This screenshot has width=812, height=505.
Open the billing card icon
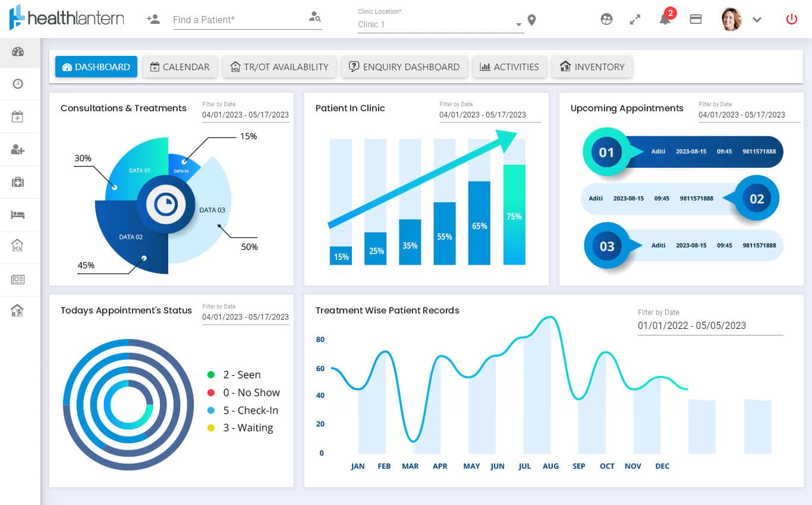click(695, 19)
